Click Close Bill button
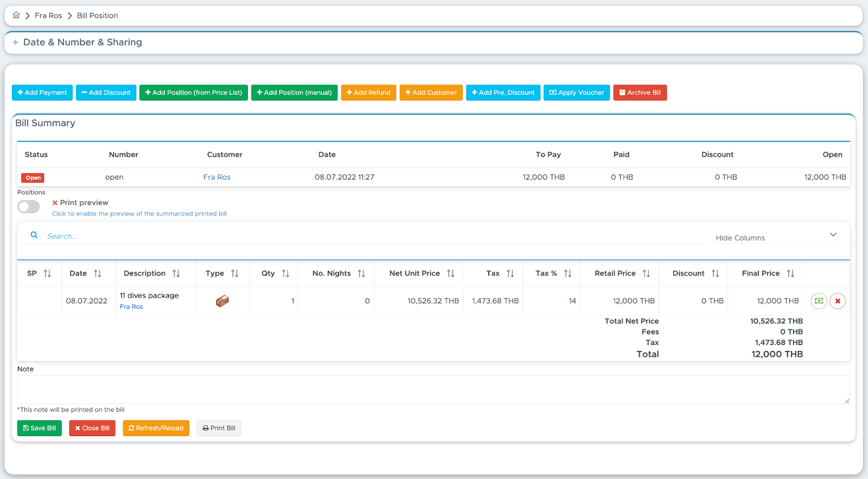 click(92, 428)
